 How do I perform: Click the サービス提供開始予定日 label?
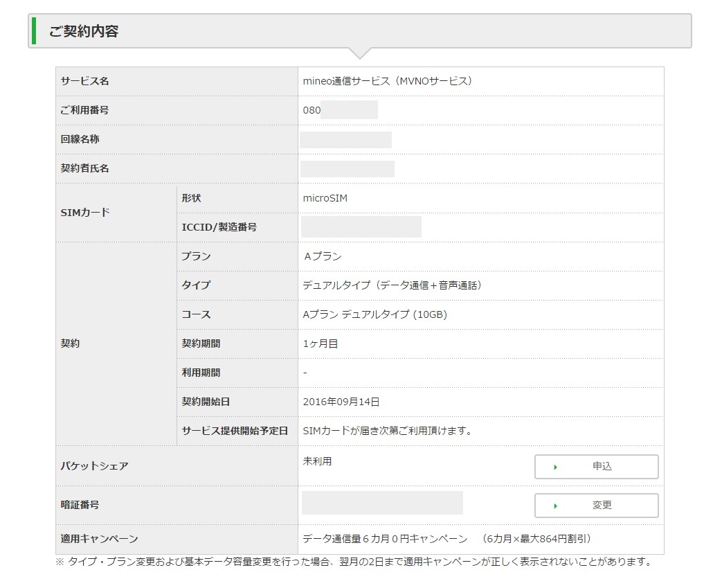coord(235,431)
